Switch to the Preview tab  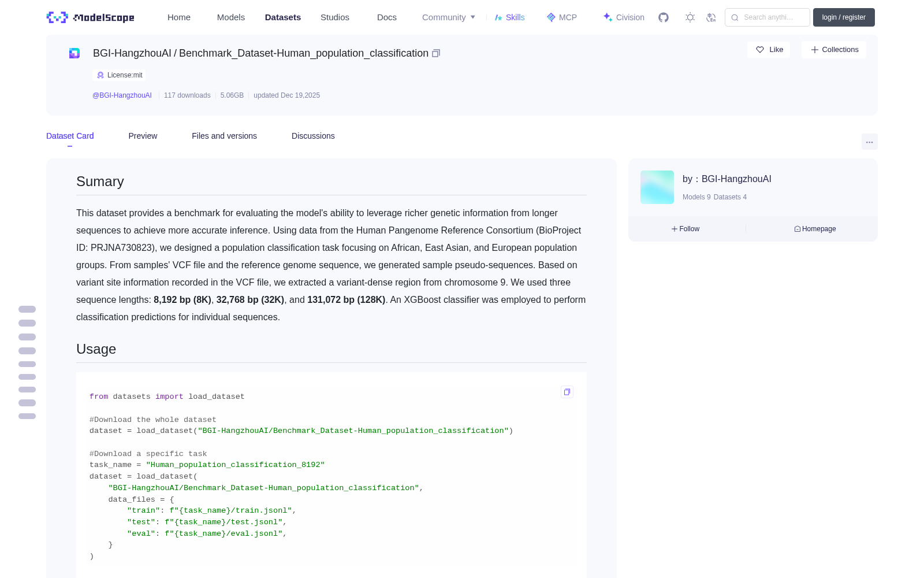tap(143, 136)
